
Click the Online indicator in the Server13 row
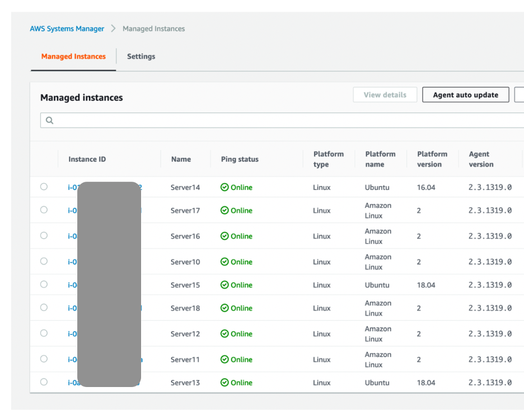[x=225, y=382]
